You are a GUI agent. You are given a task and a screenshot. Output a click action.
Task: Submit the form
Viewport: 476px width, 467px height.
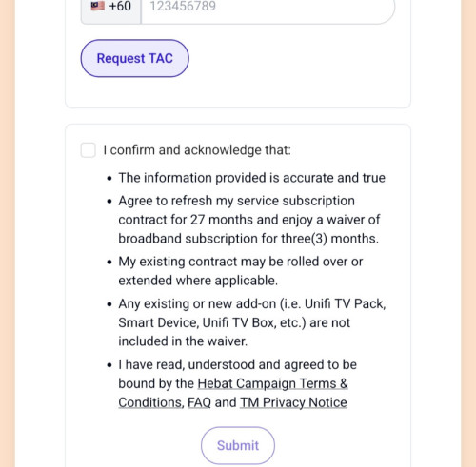coord(238,445)
